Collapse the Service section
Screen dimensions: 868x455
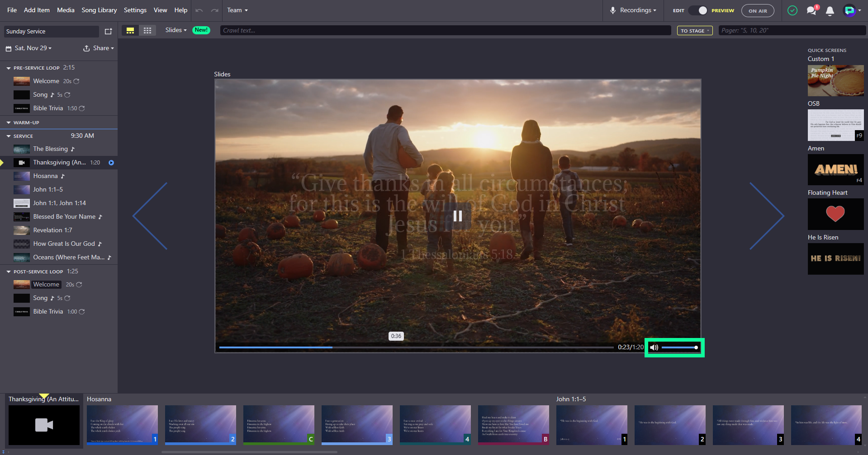pyautogui.click(x=9, y=136)
